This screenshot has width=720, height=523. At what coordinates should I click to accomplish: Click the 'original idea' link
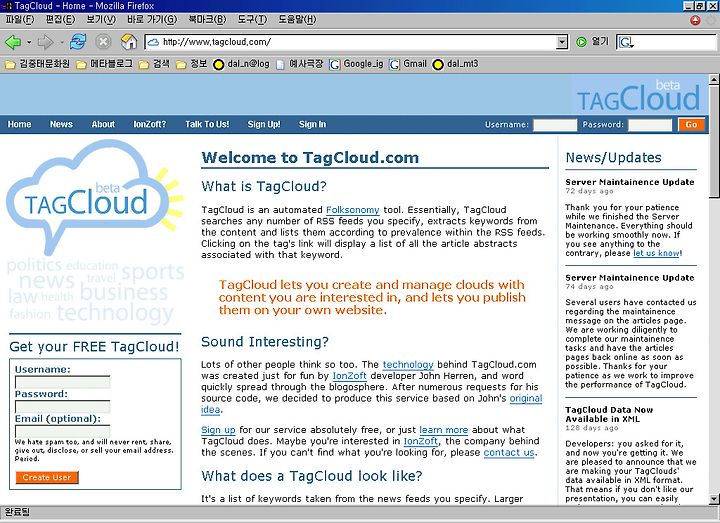[526, 398]
